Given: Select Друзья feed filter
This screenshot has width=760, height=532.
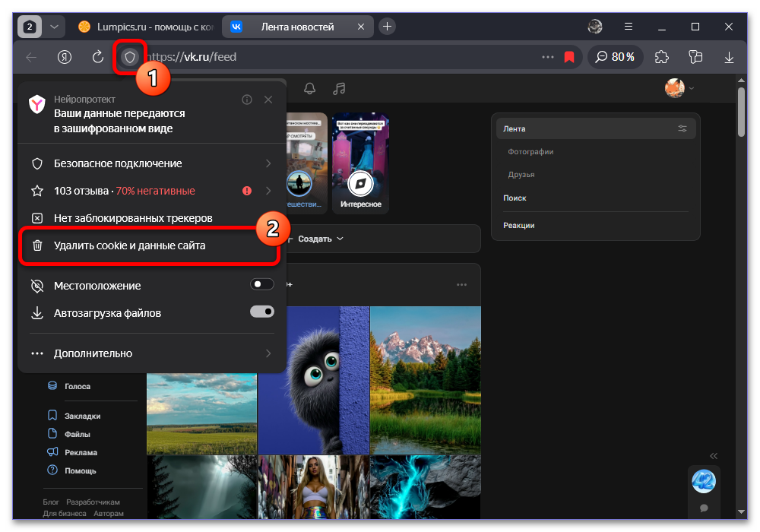Looking at the screenshot, I should coord(521,175).
